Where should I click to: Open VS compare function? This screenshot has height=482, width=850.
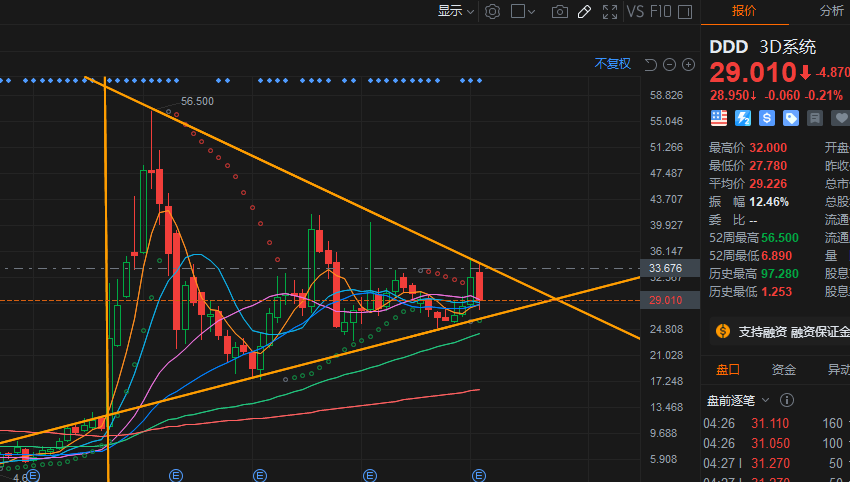[x=635, y=11]
